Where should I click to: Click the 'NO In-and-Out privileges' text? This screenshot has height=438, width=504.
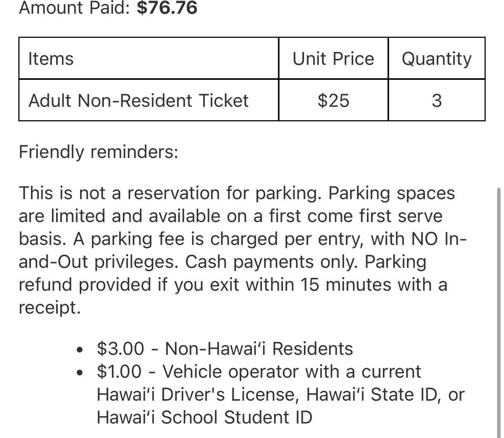pos(243,250)
